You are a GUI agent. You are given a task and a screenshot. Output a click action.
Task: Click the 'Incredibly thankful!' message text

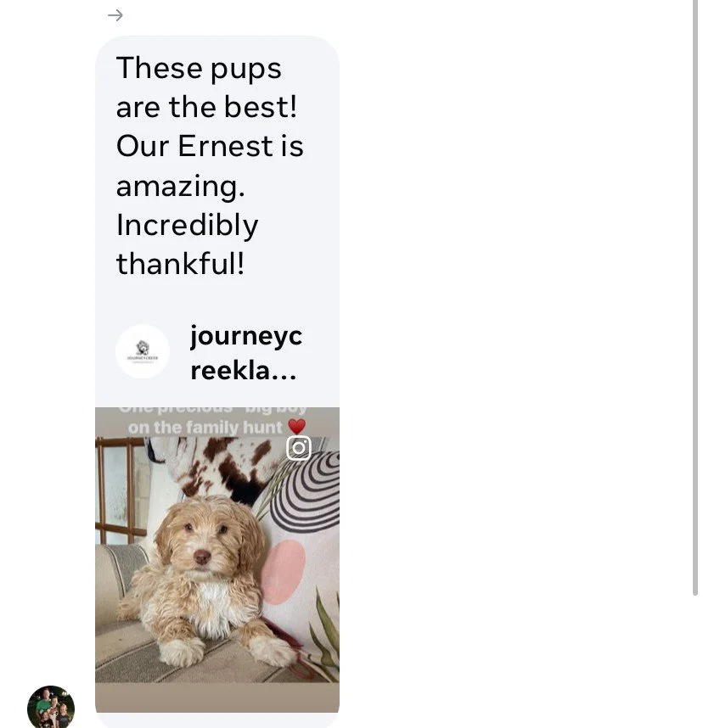187,244
